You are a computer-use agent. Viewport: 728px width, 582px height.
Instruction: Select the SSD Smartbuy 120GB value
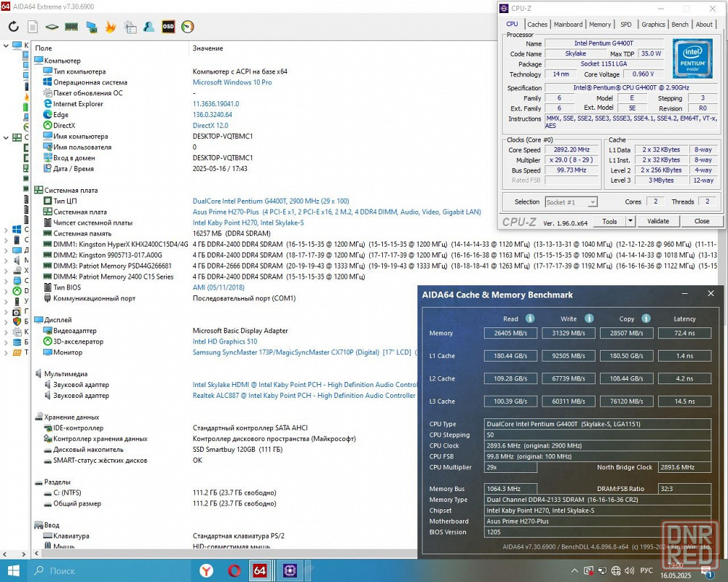pyautogui.click(x=237, y=450)
